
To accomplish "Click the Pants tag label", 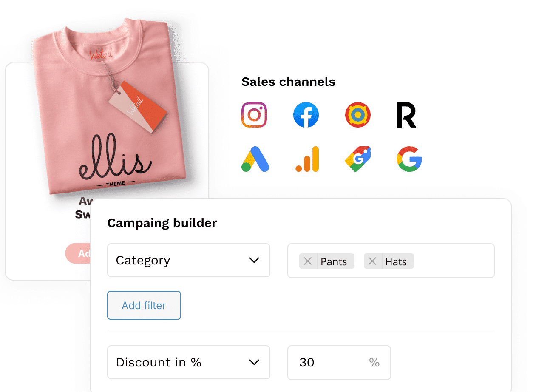I will 334,261.
